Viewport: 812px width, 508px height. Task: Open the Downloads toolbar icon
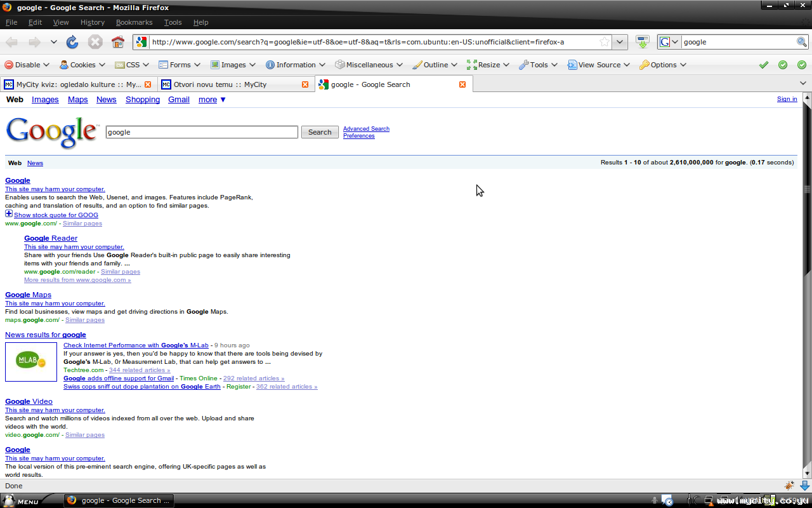point(643,42)
